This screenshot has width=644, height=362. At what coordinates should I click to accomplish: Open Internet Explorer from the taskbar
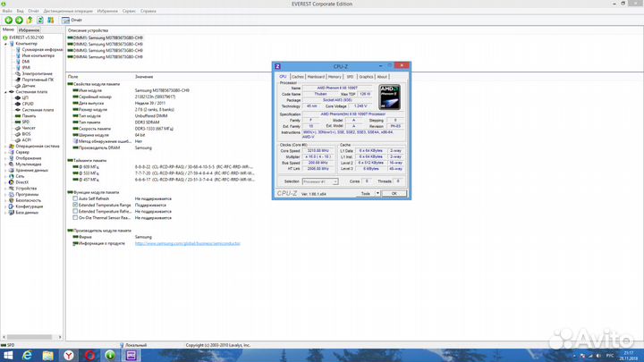(x=27, y=356)
